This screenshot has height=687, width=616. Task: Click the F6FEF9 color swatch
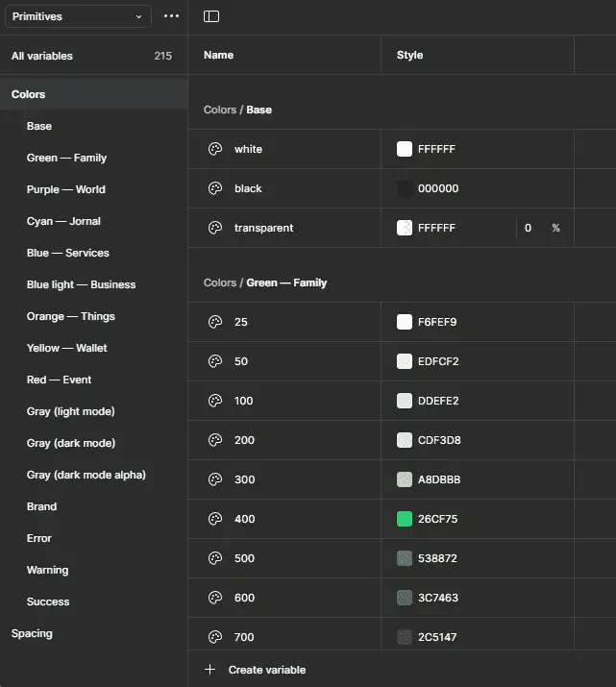[x=405, y=322]
